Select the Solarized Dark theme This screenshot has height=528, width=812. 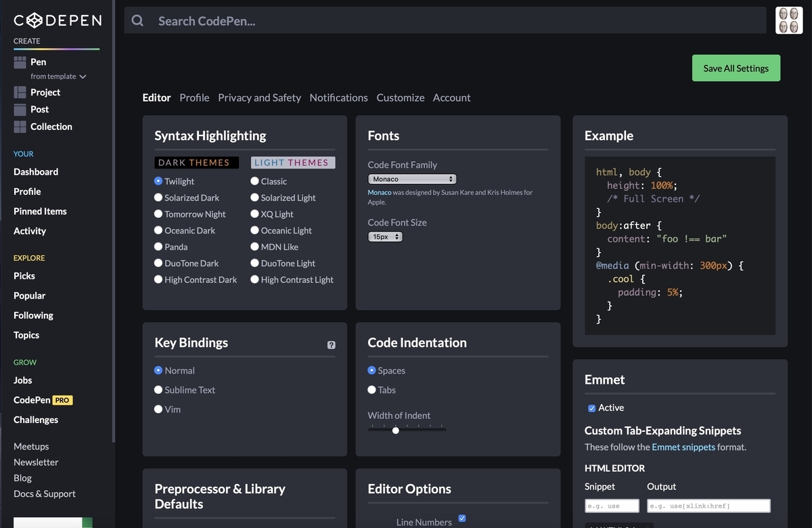158,197
